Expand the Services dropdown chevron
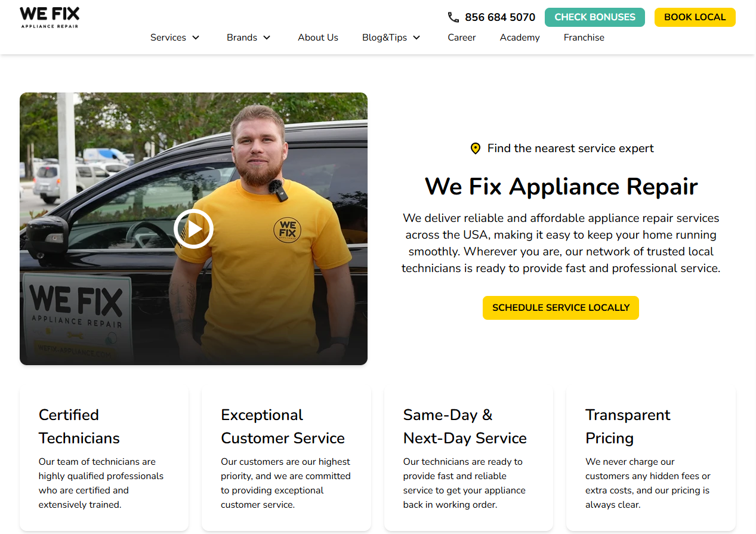The image size is (756, 534). pyautogui.click(x=196, y=38)
